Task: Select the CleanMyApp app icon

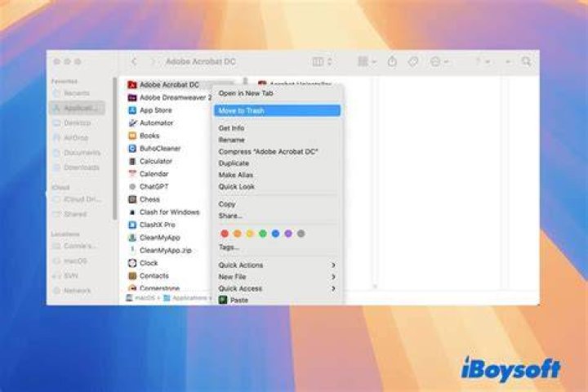Action: [x=132, y=238]
